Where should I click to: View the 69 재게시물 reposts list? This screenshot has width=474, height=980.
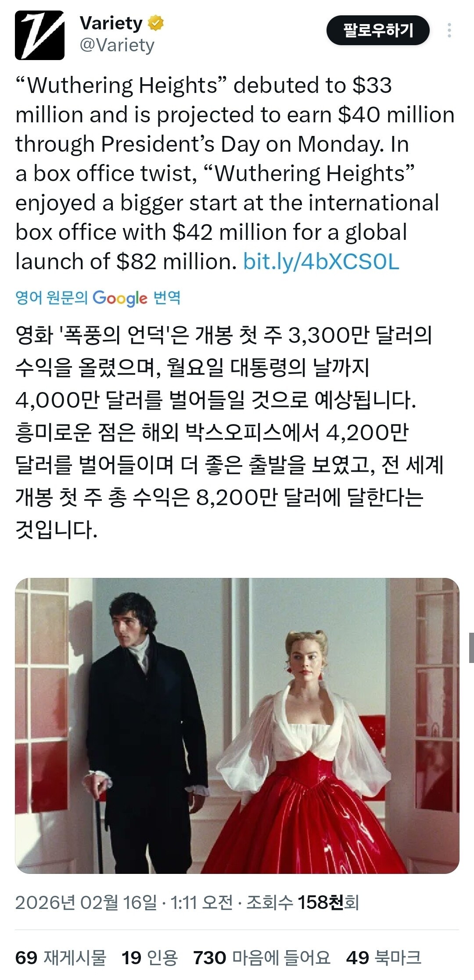61,957
